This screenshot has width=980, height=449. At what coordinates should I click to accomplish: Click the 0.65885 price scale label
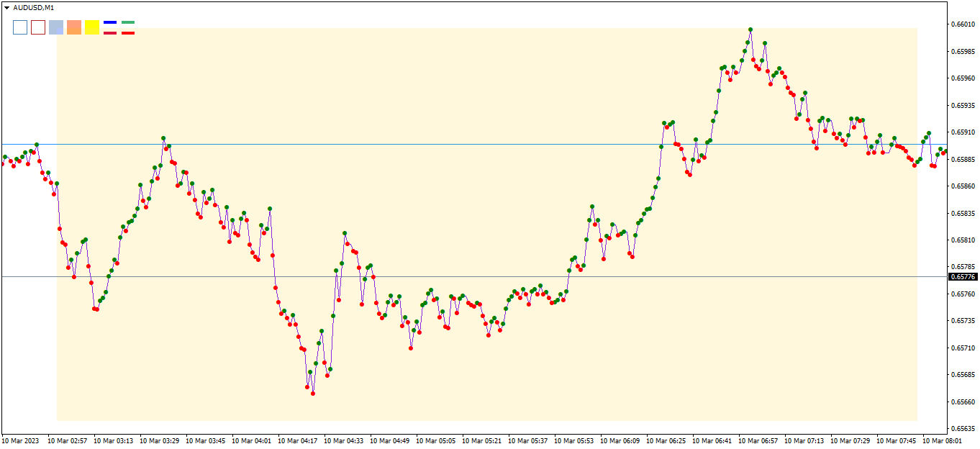[963, 159]
